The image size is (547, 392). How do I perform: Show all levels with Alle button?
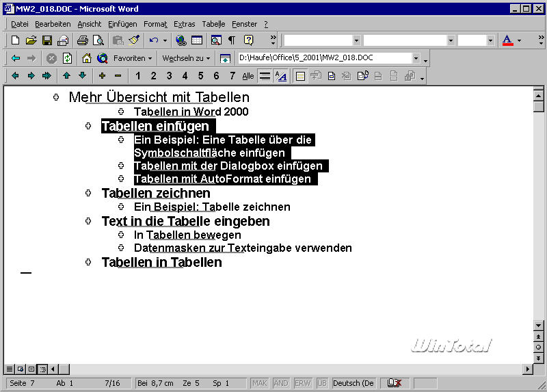click(248, 76)
